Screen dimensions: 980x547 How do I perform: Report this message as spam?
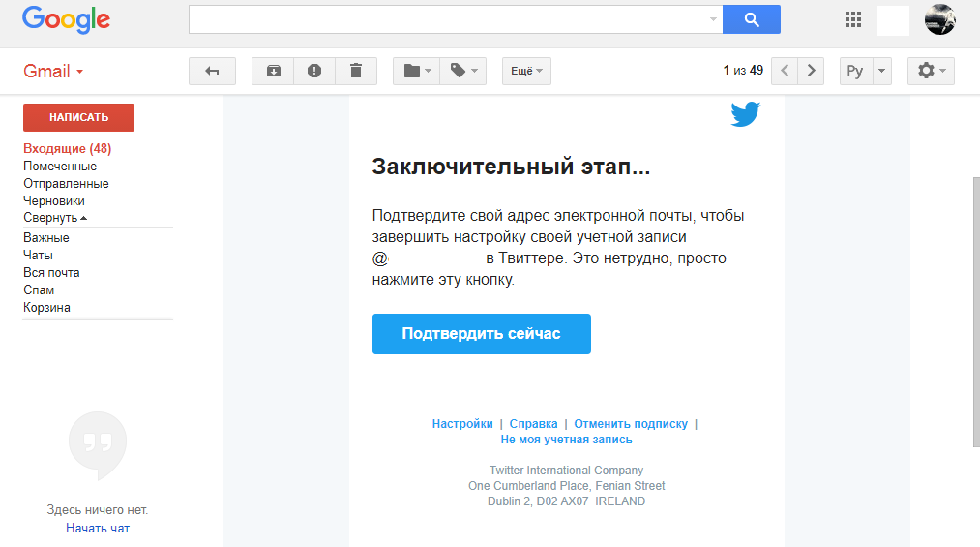(314, 71)
